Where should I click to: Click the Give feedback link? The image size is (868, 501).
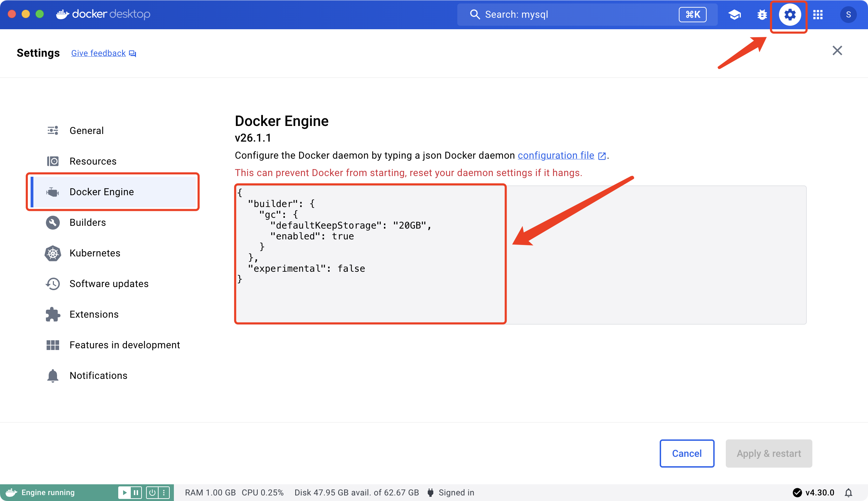pyautogui.click(x=98, y=53)
